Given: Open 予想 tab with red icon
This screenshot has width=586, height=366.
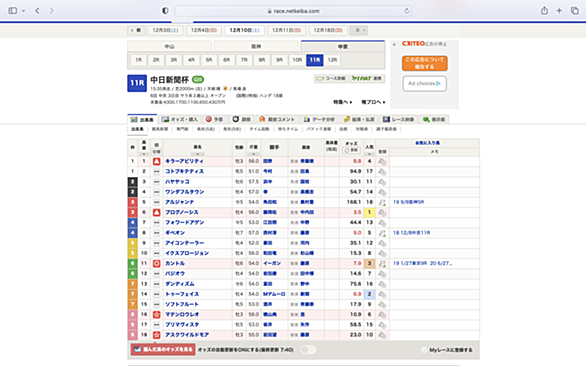Looking at the screenshot, I should 215,119.
